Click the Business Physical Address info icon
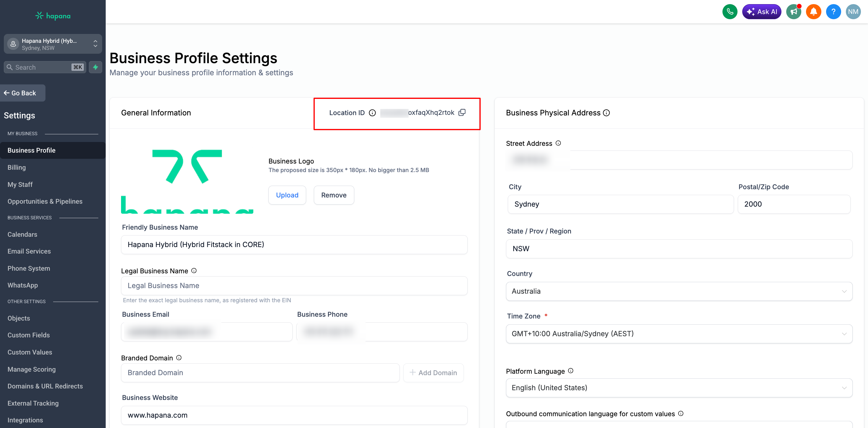 tap(606, 113)
